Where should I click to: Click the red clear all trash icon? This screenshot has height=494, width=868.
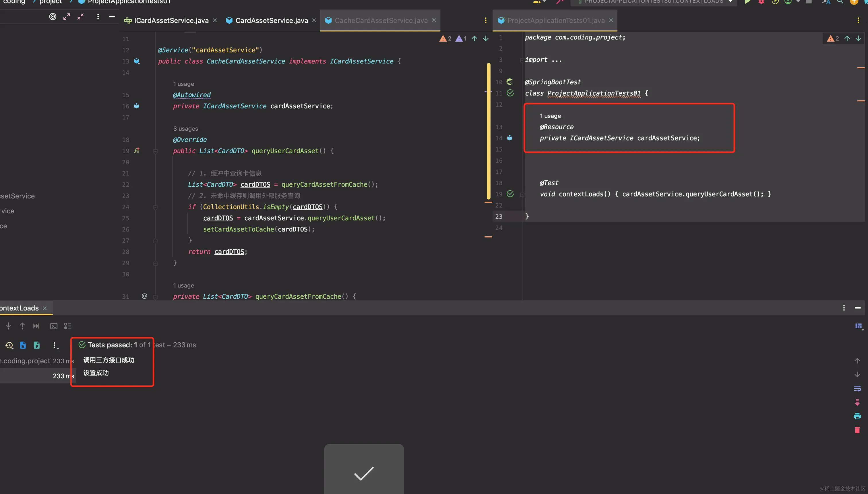[857, 430]
